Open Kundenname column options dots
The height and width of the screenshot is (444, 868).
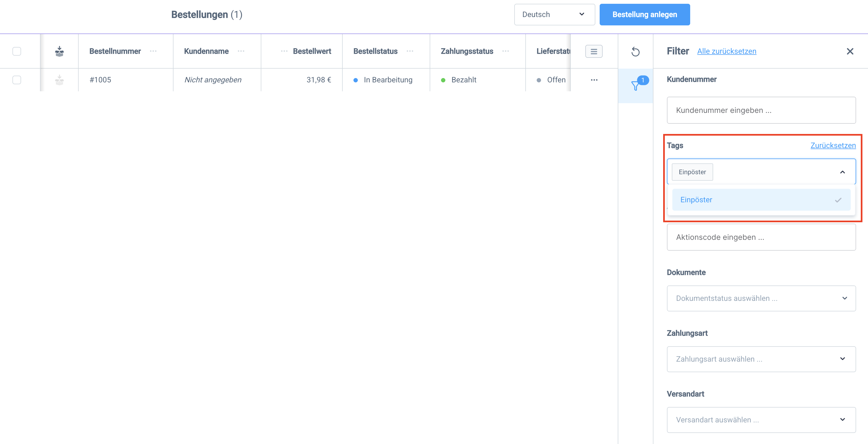click(241, 51)
